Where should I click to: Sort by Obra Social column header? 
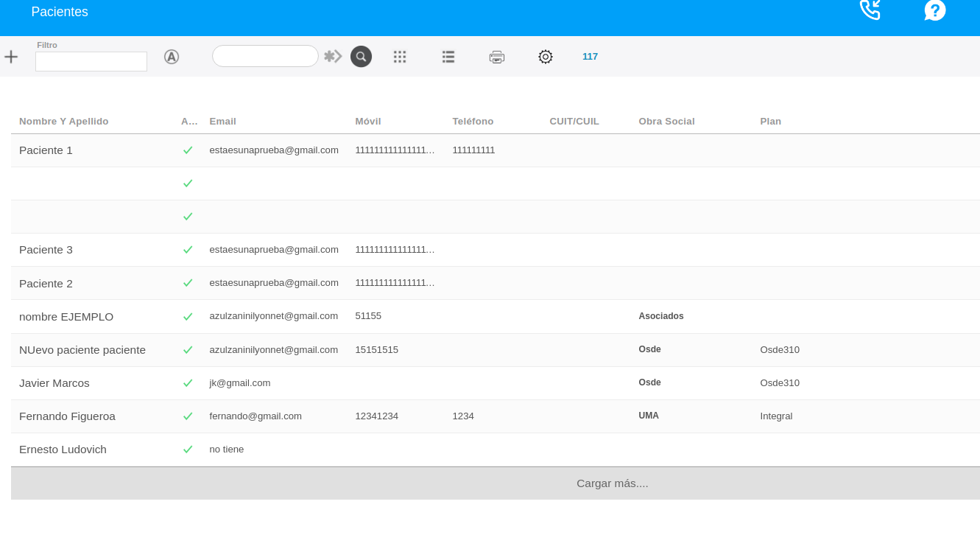tap(666, 122)
